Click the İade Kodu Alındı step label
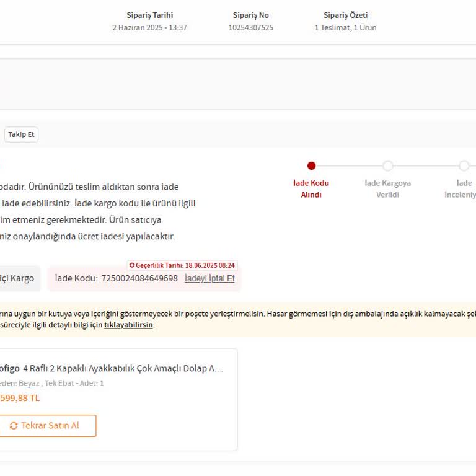476x476 pixels. click(311, 188)
